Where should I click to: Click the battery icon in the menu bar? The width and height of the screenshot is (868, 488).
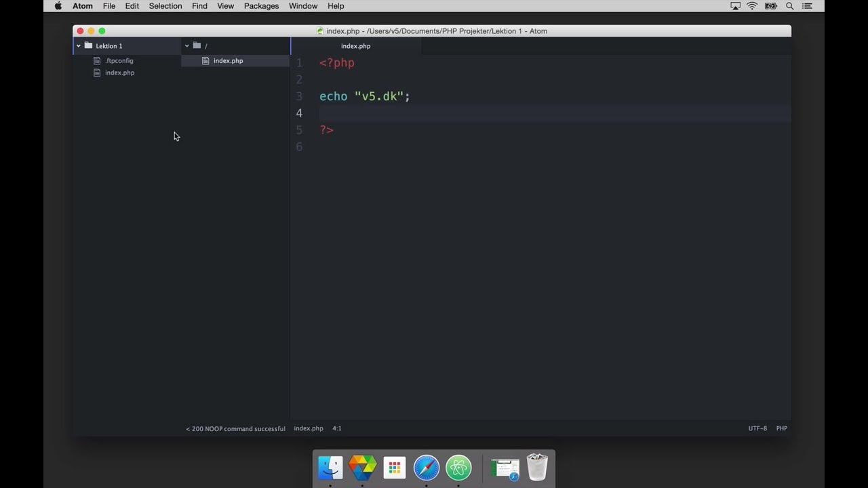pyautogui.click(x=771, y=6)
